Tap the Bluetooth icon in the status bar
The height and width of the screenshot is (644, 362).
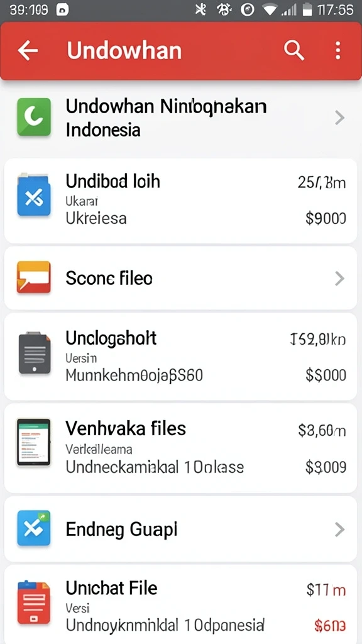200,9
